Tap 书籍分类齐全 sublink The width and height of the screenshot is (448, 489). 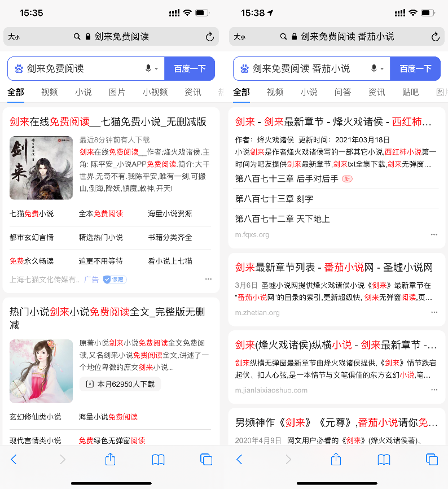tap(170, 237)
